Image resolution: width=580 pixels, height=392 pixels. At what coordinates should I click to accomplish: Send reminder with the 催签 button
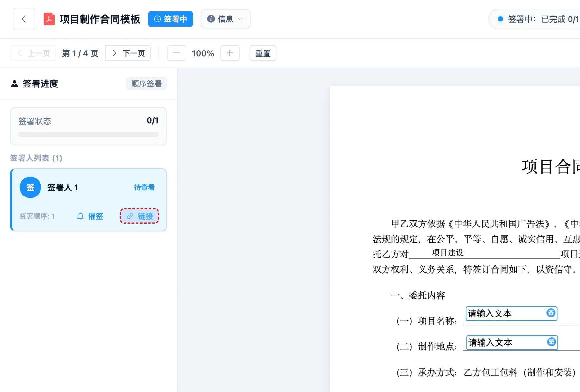pos(90,216)
